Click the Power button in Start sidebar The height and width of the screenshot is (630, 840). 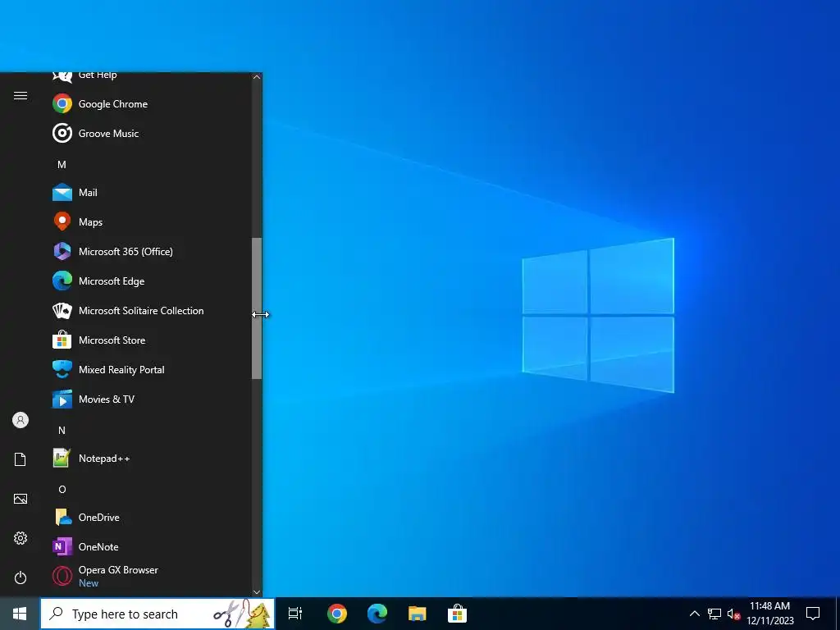click(21, 577)
